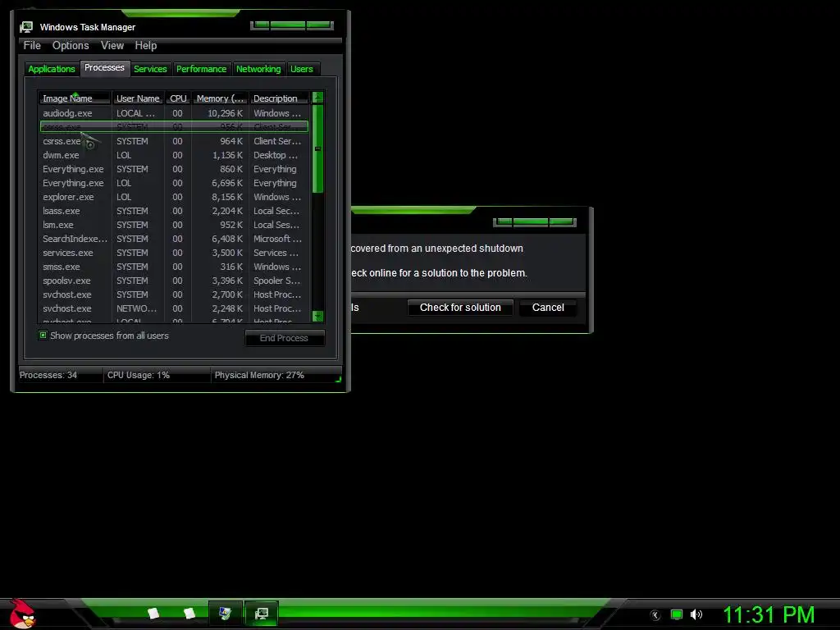
Task: Select the explorer.exe process
Action: (174, 197)
